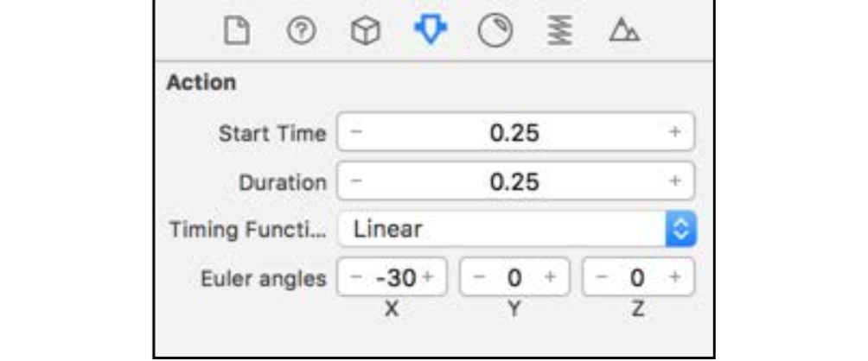The width and height of the screenshot is (868, 361).
Task: Increase Euler angle X value
Action: coord(427,277)
